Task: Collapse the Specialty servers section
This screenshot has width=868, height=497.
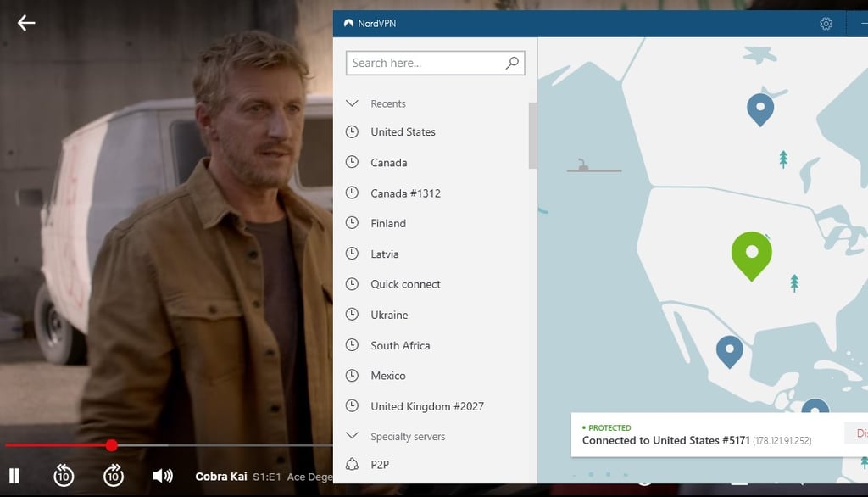Action: click(x=352, y=436)
